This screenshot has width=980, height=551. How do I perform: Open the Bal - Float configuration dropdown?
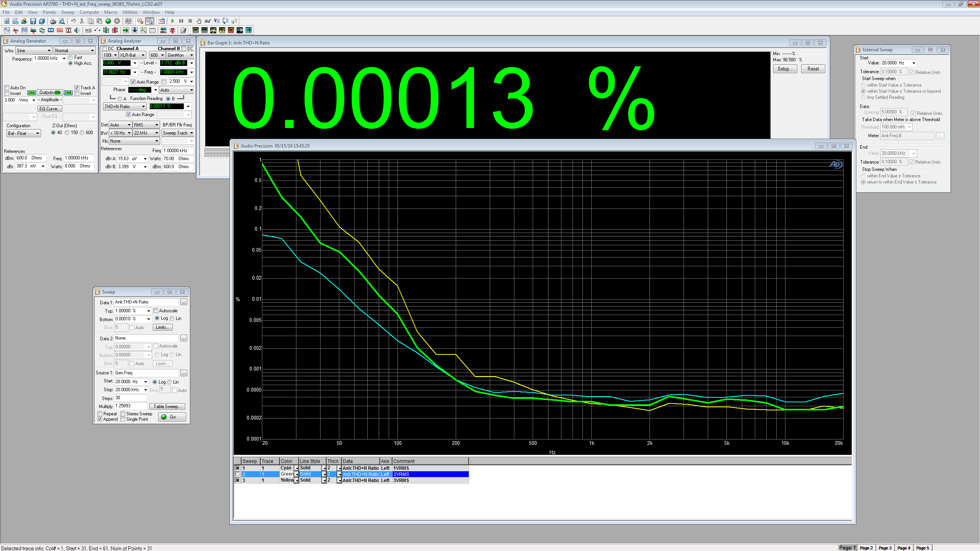tap(24, 133)
